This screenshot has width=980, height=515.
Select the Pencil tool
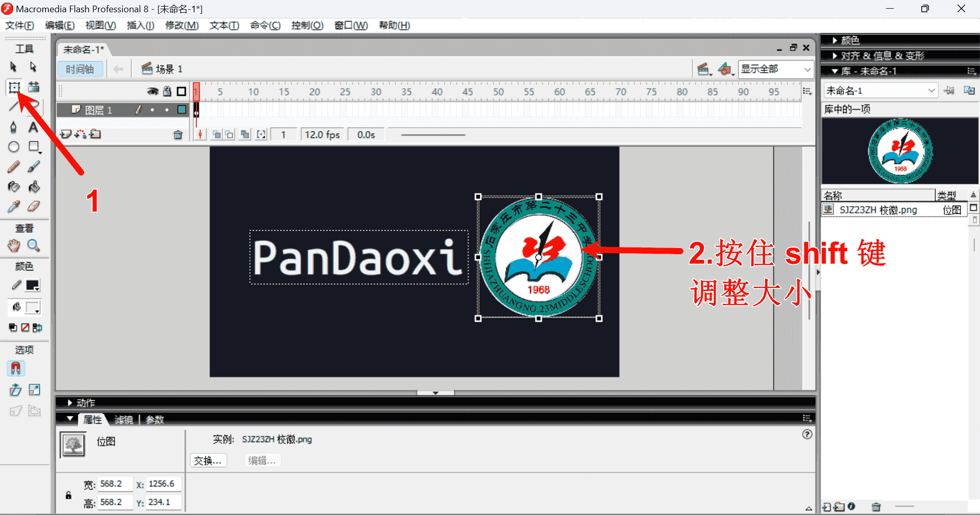point(14,167)
